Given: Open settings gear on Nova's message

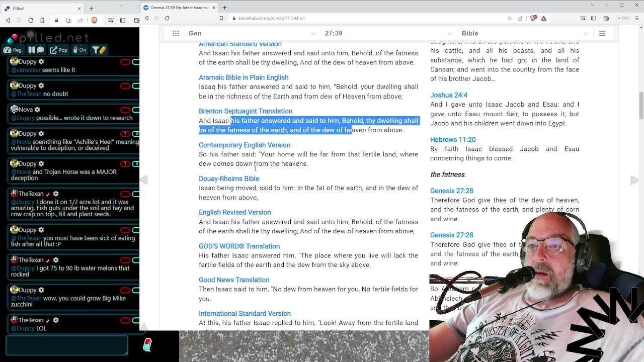Looking at the screenshot, I should coord(37,110).
